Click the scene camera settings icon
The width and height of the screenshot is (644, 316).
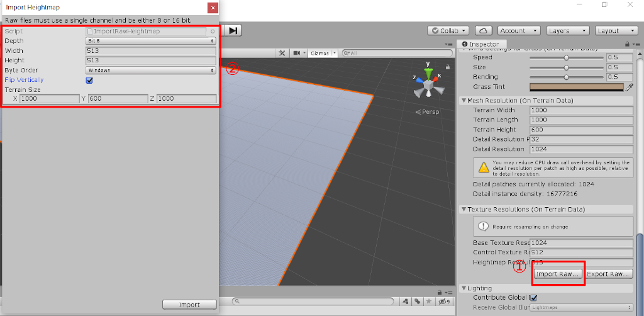[x=297, y=53]
